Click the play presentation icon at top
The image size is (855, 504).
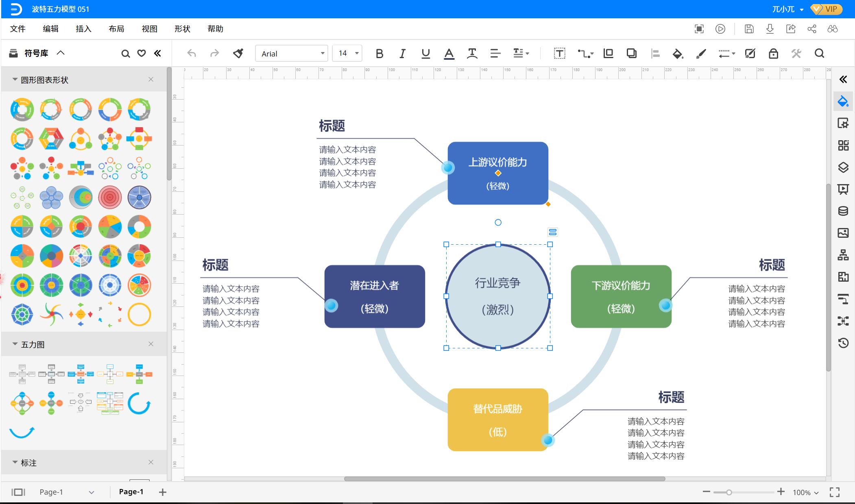(x=720, y=29)
